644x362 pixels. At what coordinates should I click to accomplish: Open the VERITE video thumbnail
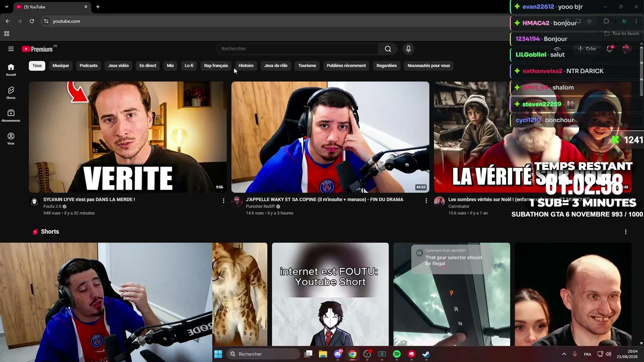pyautogui.click(x=127, y=137)
